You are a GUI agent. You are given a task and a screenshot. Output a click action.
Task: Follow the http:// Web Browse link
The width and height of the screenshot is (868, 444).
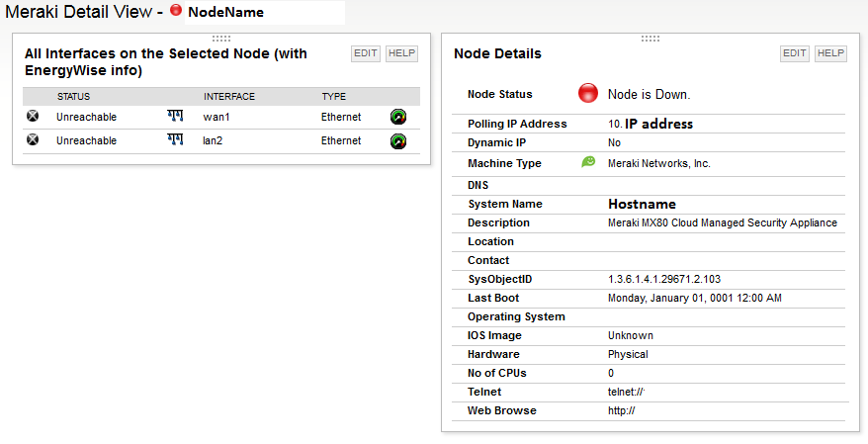621,410
